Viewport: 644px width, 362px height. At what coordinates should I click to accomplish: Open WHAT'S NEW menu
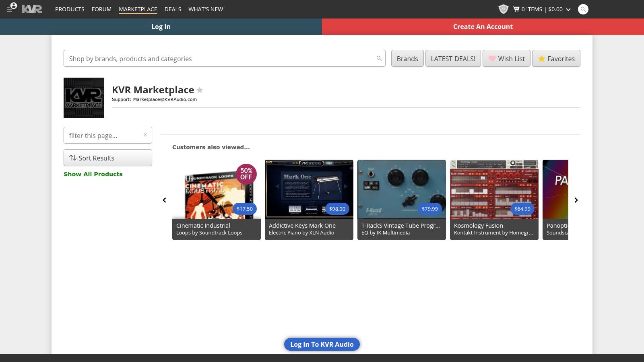tap(206, 9)
